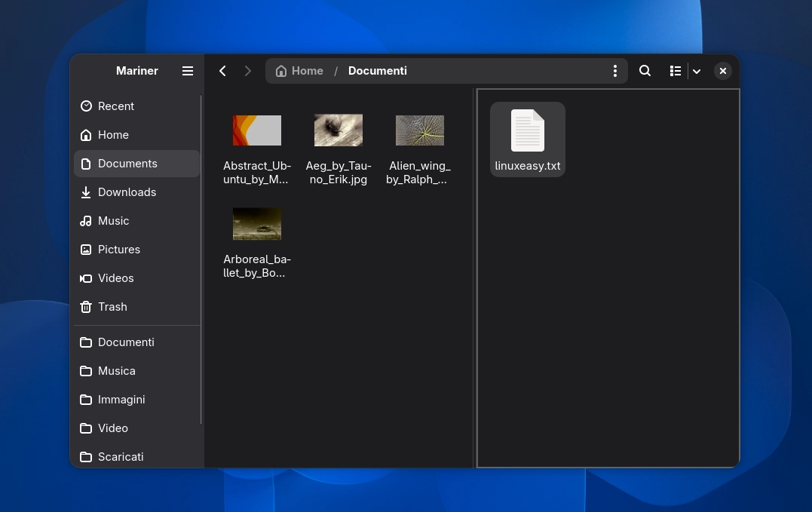
Task: Open search with the magnifier icon
Action: pos(645,71)
